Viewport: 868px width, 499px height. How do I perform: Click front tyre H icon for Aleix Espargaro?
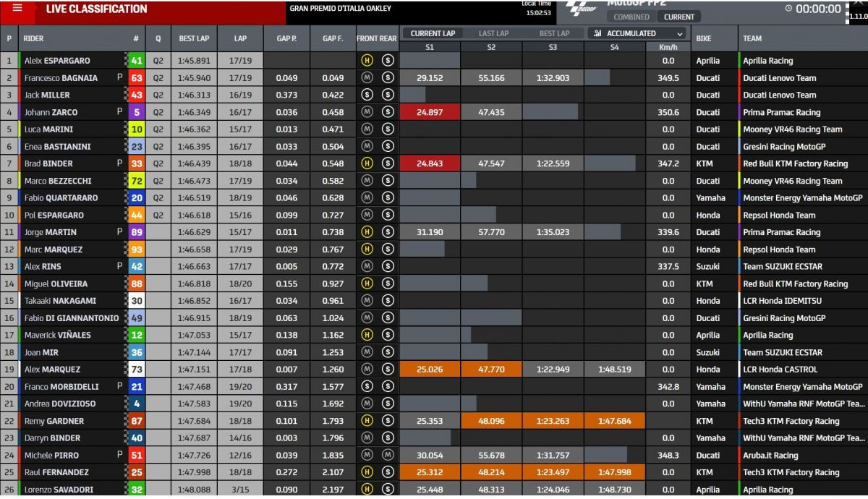point(367,61)
